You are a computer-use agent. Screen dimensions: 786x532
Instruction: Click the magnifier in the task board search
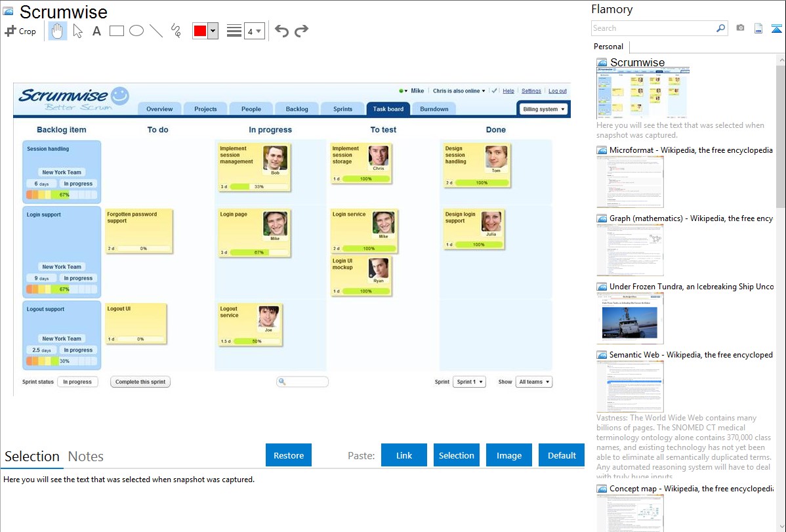[282, 382]
